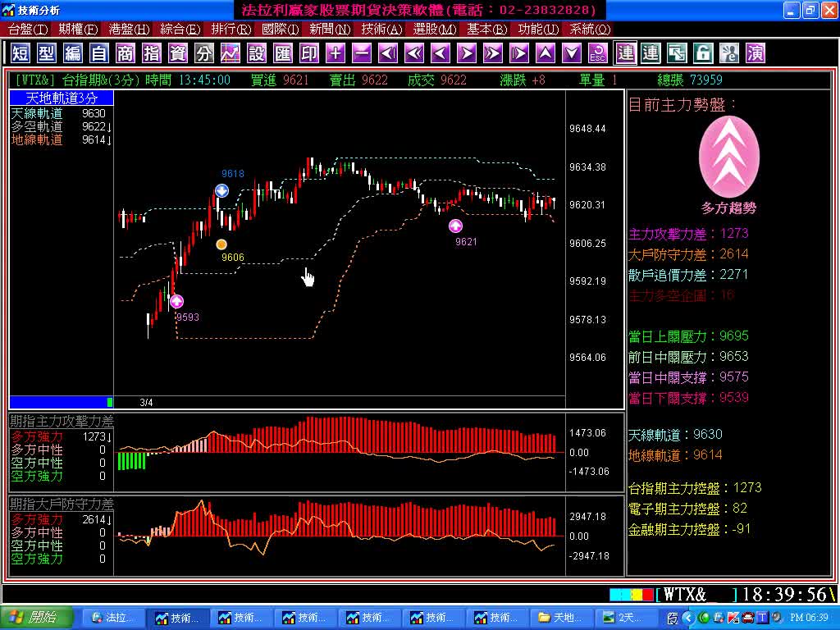This screenshot has width=840, height=630.
Task: Click the line chart icon in toolbar
Action: click(231, 53)
